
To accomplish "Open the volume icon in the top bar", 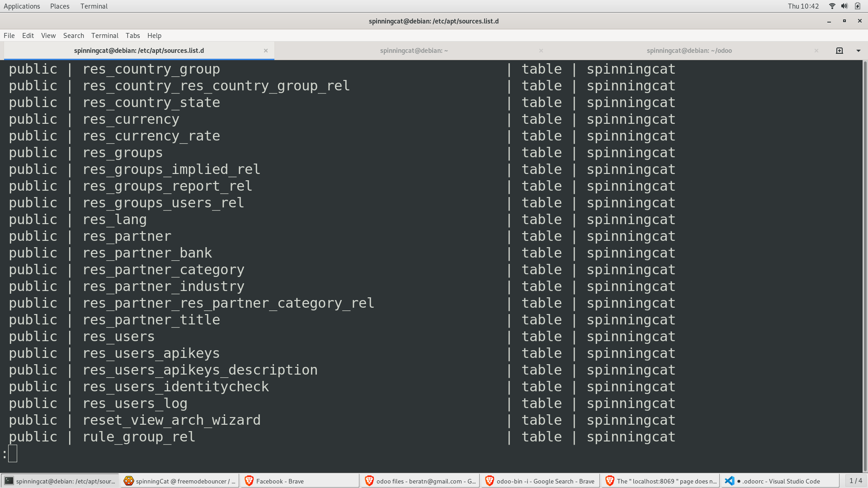I will 844,6.
